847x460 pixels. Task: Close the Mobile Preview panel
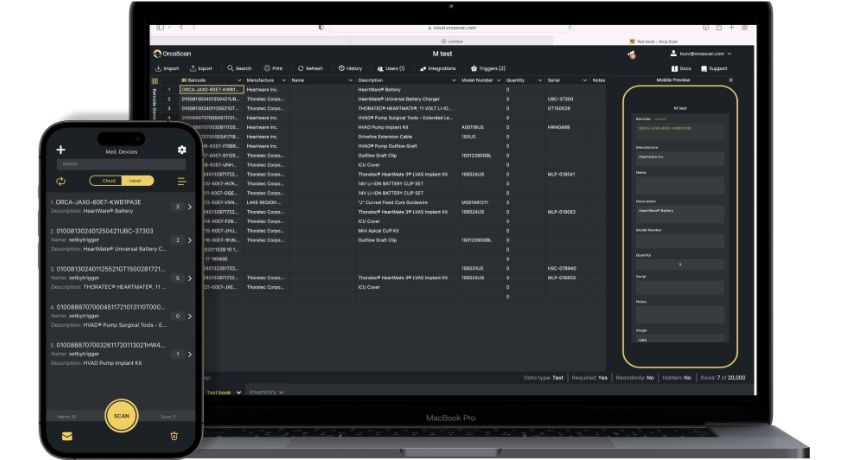pos(730,79)
